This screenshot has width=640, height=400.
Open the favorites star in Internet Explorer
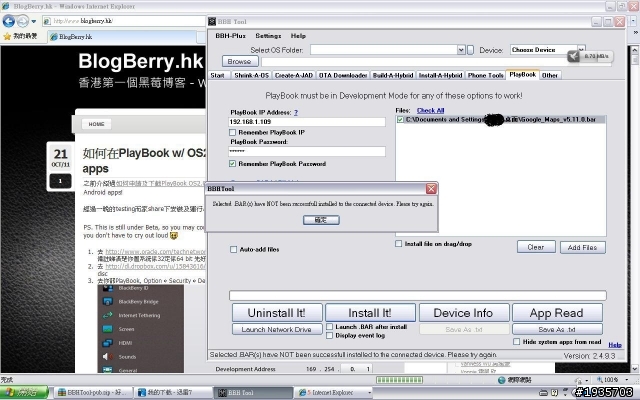pyautogui.click(x=7, y=36)
